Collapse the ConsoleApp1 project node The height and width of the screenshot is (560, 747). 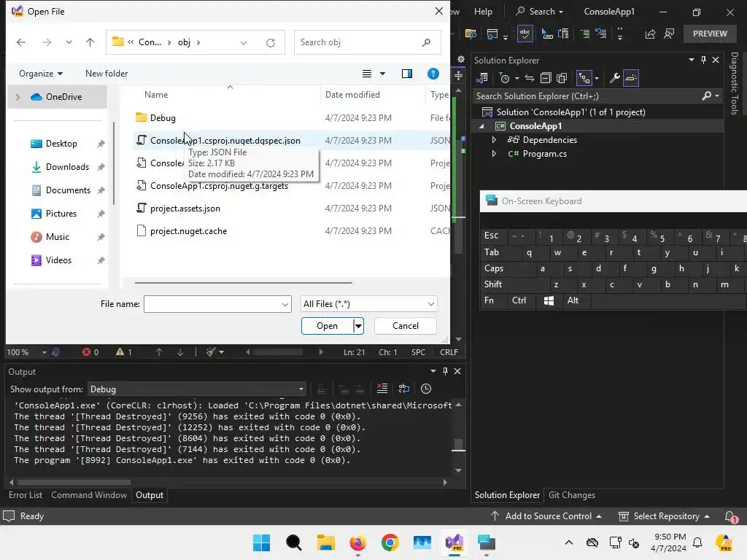coord(481,126)
